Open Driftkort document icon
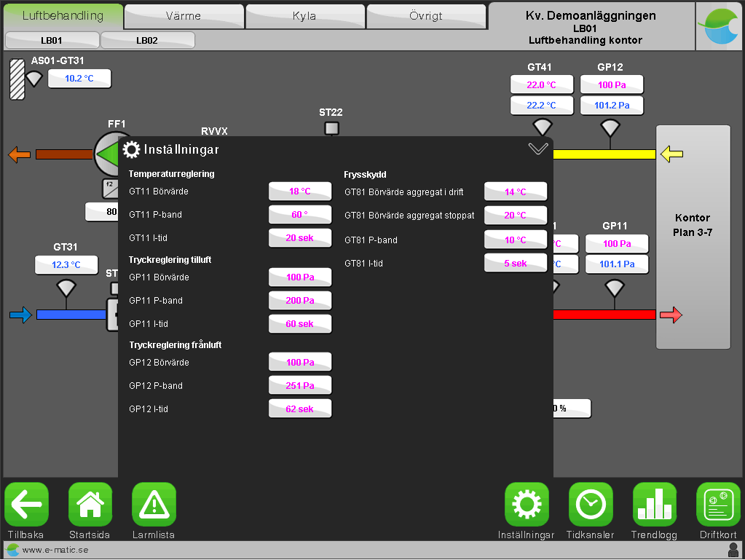 point(718,504)
